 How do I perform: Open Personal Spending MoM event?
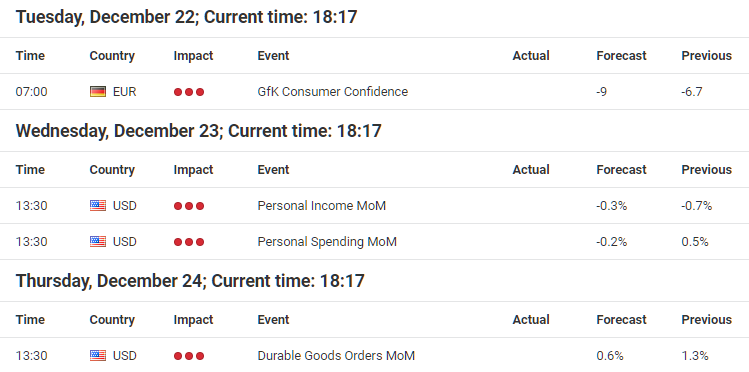(327, 242)
